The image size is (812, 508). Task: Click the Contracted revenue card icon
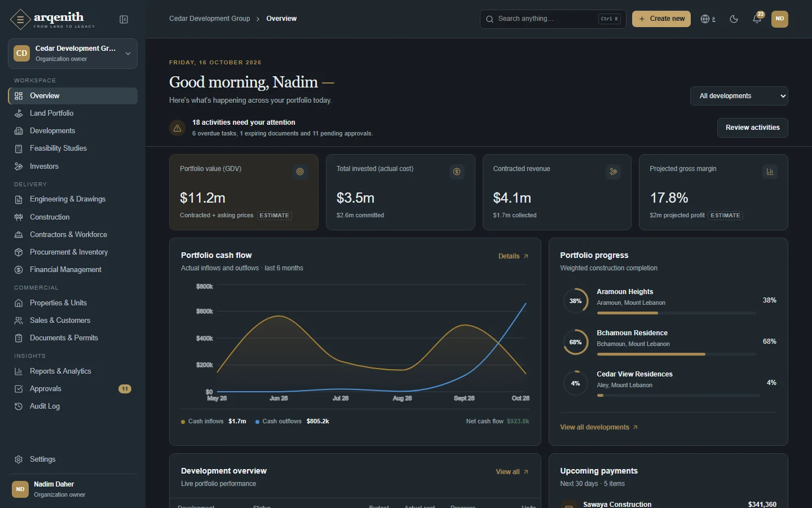click(614, 172)
